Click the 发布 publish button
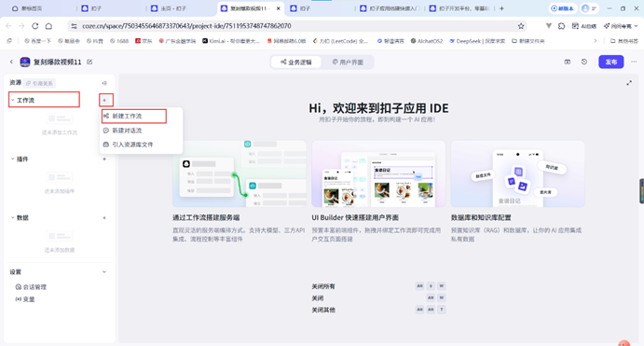 point(611,62)
